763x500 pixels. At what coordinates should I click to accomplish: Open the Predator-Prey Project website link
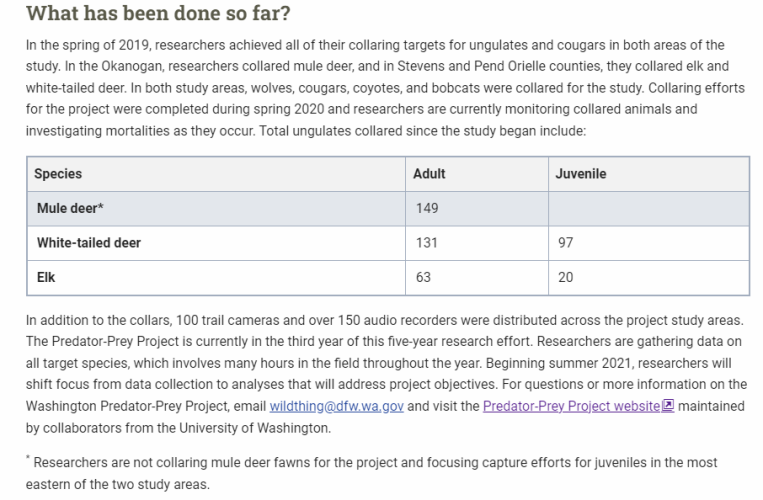(571, 406)
